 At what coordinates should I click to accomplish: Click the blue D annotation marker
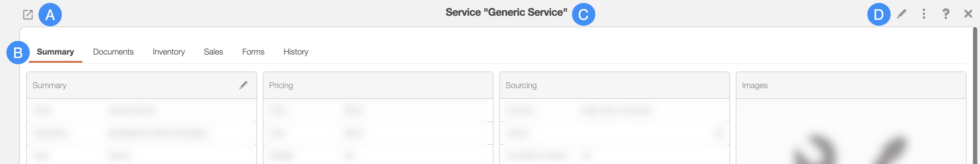(x=878, y=15)
